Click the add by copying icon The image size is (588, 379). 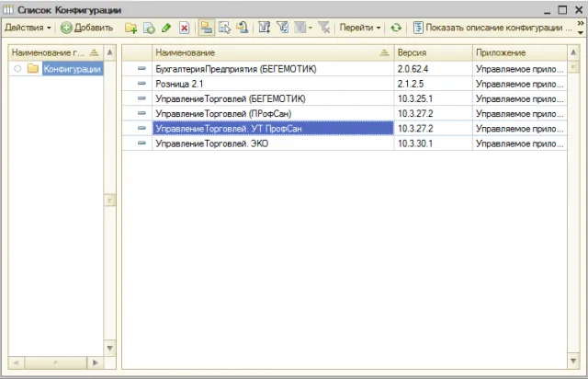click(149, 28)
